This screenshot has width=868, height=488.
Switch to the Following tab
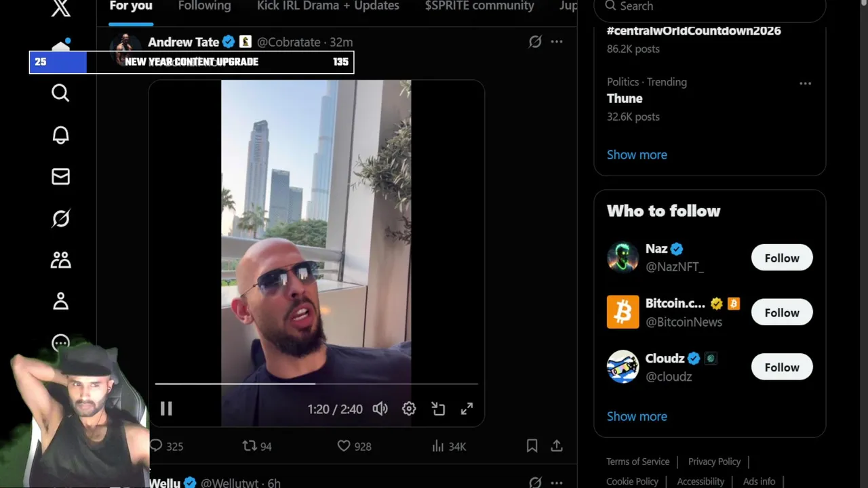pos(204,6)
